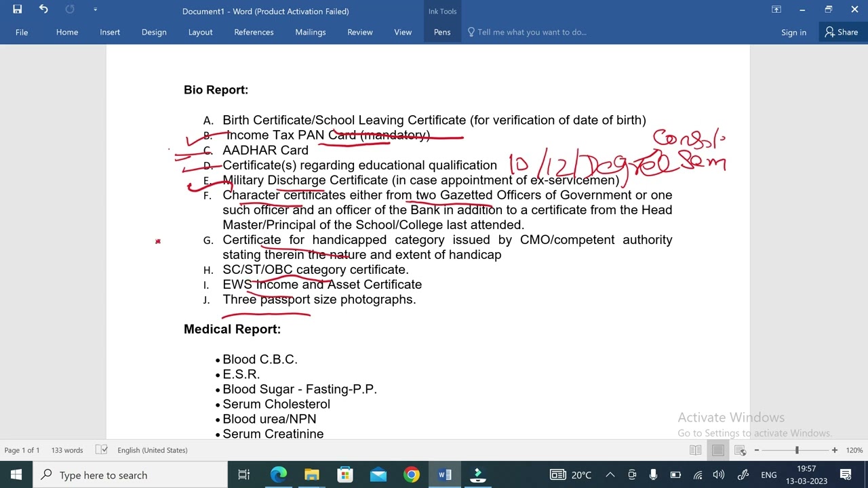
Task: Switch to Web Layout view
Action: (740, 450)
